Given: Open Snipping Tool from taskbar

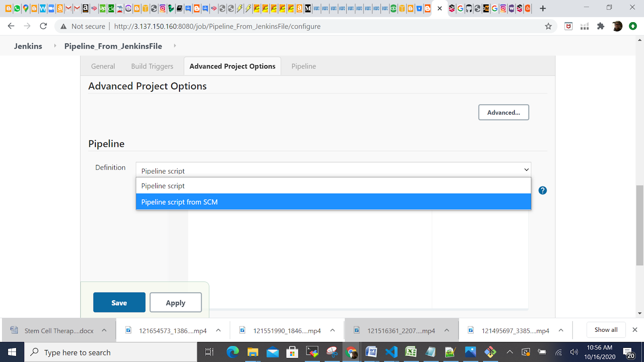Looking at the screenshot, I should [332, 352].
